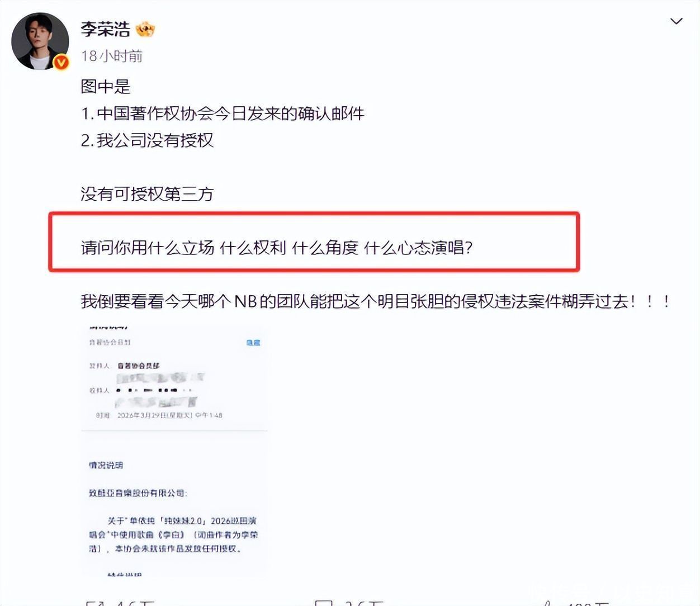Click 隐藏 link in the email screenshot
This screenshot has width=700, height=606.
(253, 342)
